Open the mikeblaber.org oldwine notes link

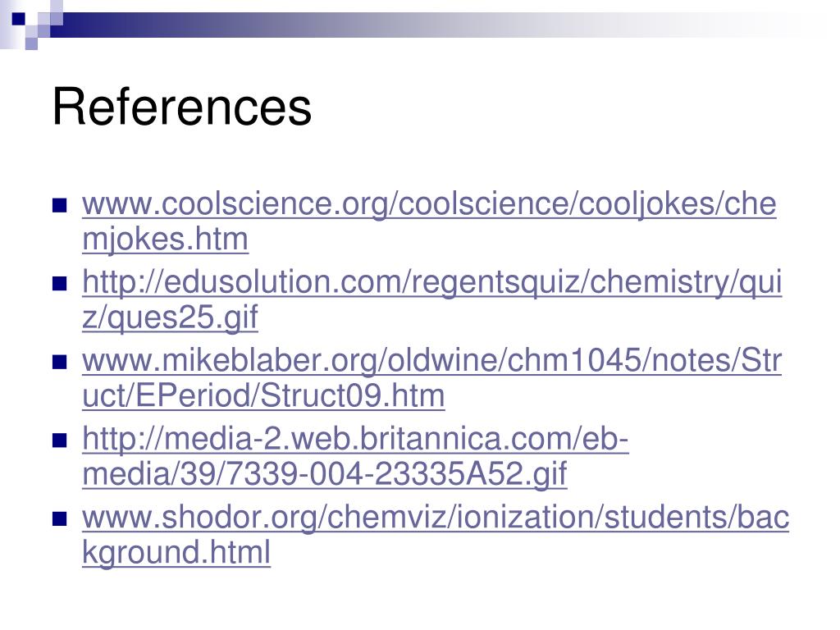coord(431,361)
